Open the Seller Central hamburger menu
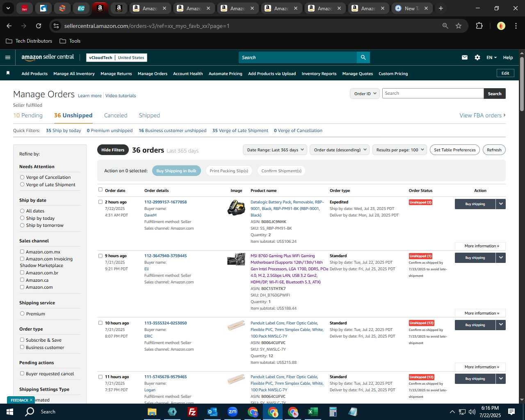 pyautogui.click(x=7, y=57)
